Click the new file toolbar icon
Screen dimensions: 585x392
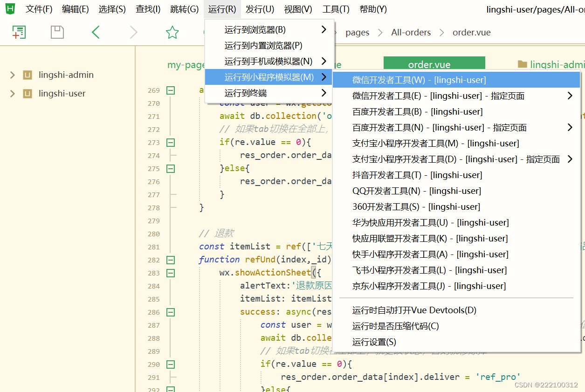[x=19, y=32]
